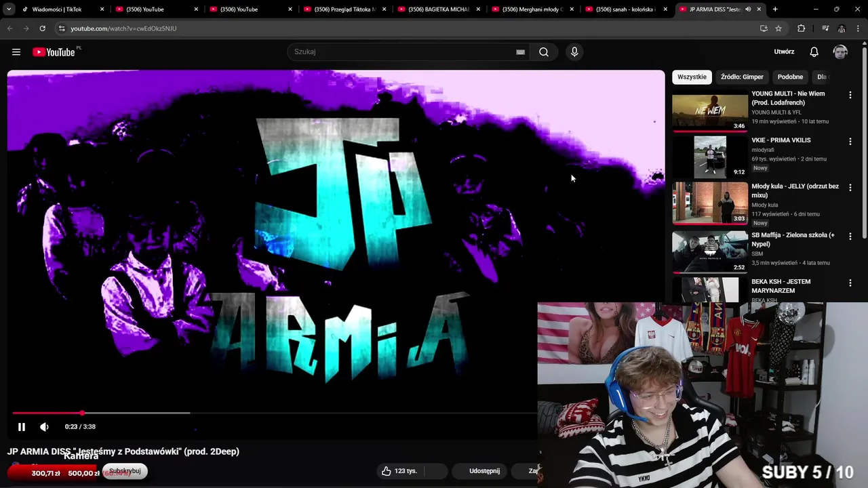Viewport: 868px width, 488px height.
Task: Open the notifications bell
Action: coord(814,52)
